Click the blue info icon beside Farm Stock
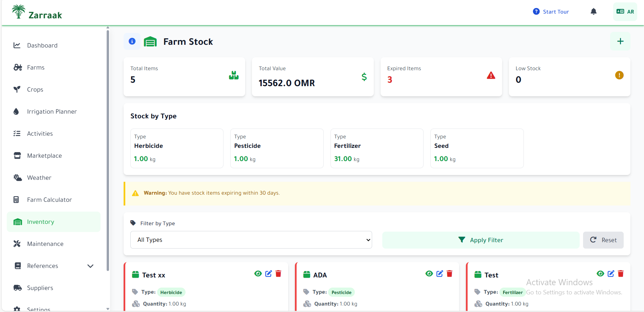 point(132,41)
